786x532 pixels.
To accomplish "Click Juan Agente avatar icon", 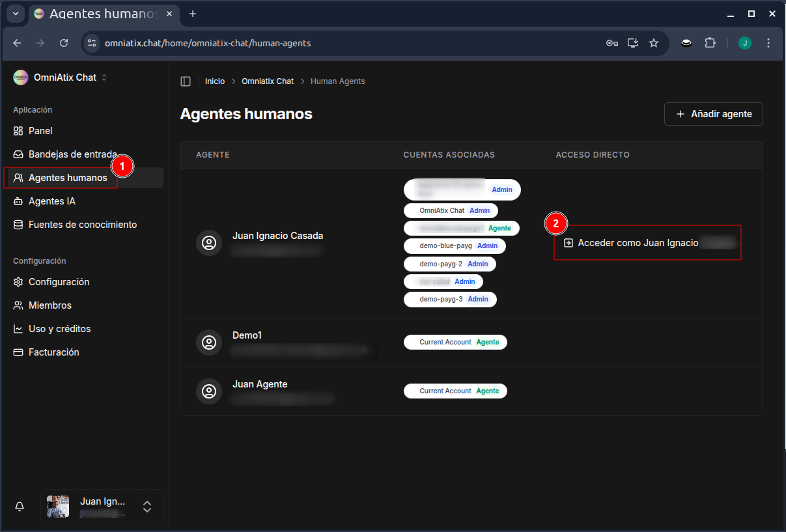I will (x=209, y=391).
